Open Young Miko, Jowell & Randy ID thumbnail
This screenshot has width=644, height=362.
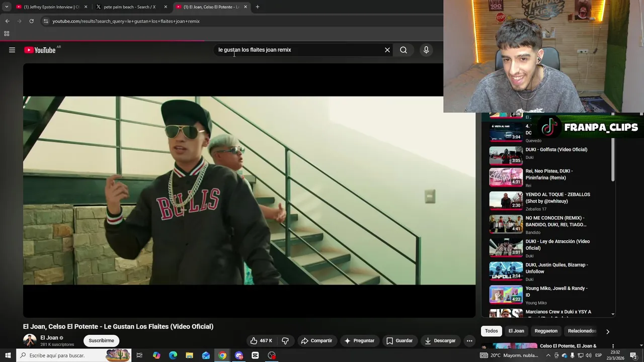point(506,295)
